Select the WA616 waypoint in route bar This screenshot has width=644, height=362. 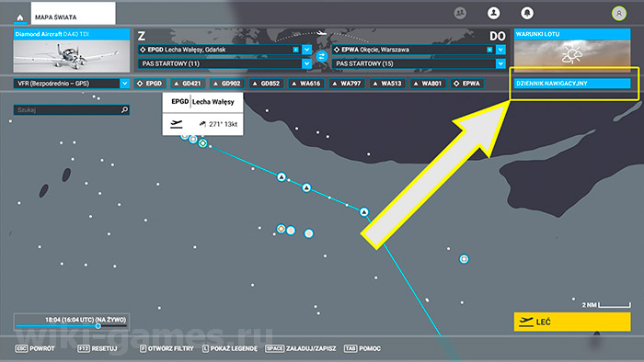(305, 84)
